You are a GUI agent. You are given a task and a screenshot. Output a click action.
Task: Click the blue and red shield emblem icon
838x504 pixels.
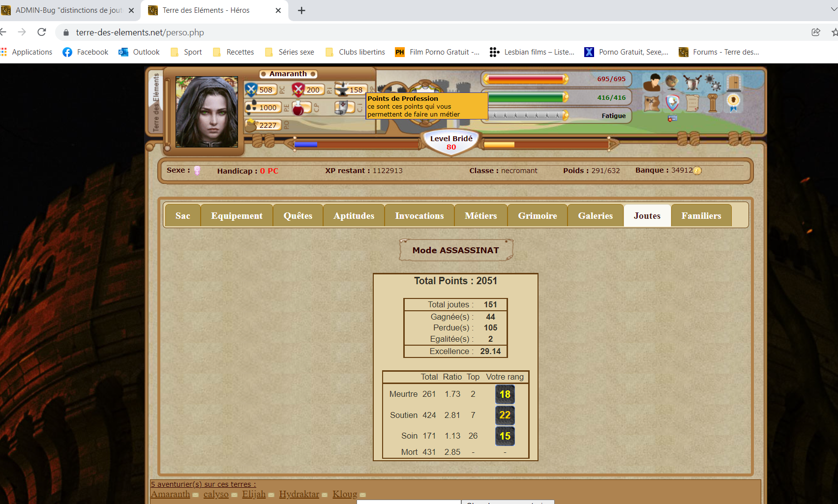click(672, 103)
